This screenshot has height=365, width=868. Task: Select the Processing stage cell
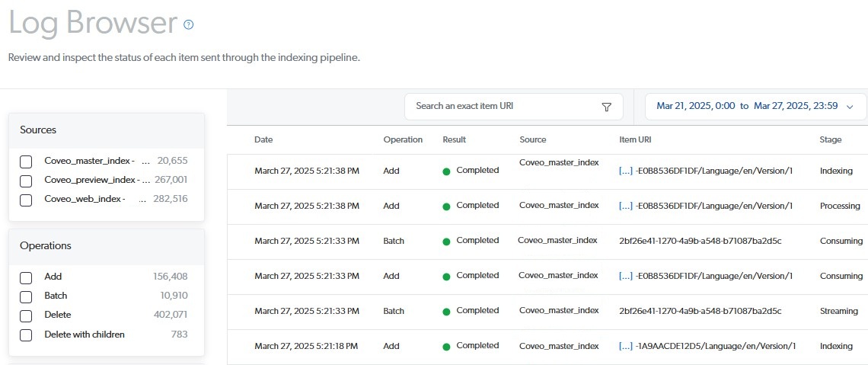point(840,206)
